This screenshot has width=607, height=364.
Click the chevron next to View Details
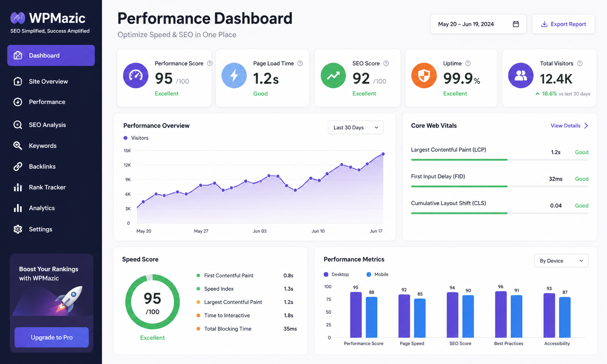click(x=586, y=126)
